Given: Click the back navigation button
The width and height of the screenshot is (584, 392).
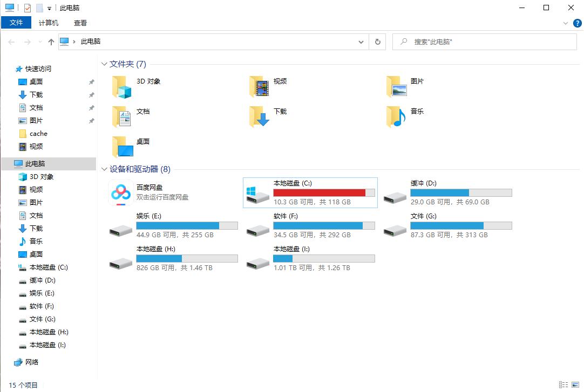Looking at the screenshot, I should click(x=11, y=42).
